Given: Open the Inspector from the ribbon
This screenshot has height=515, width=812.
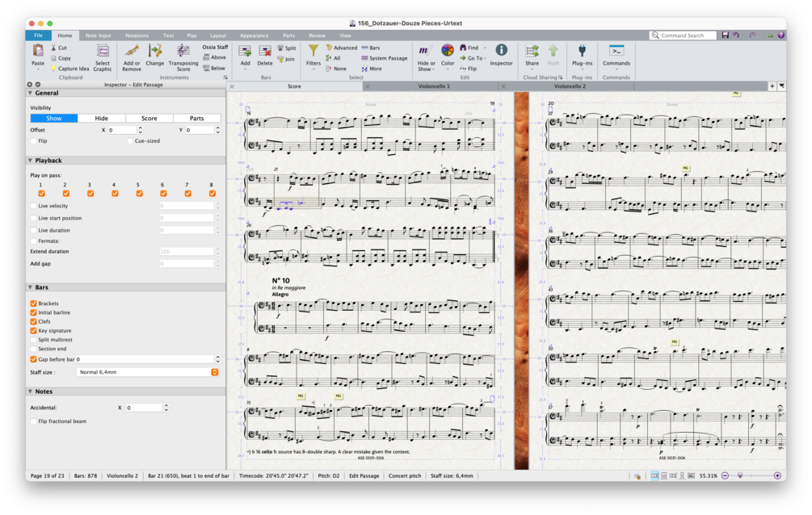Looking at the screenshot, I should pos(500,52).
